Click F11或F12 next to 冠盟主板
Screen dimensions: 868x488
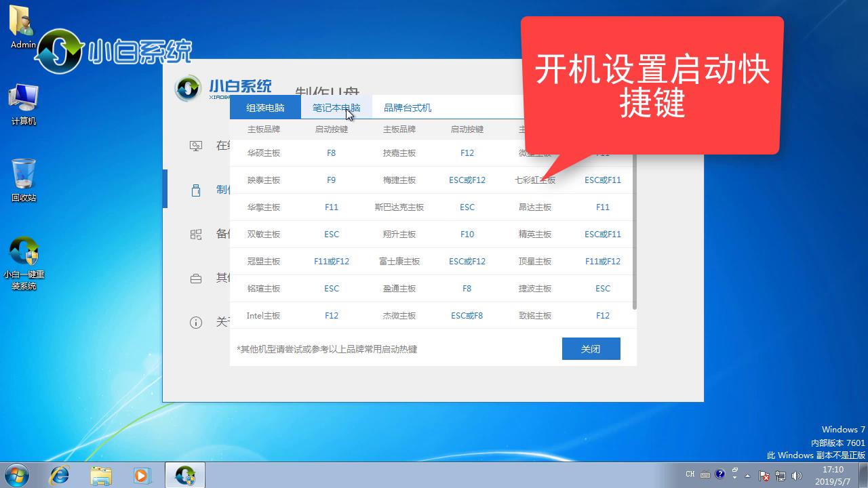tap(331, 261)
